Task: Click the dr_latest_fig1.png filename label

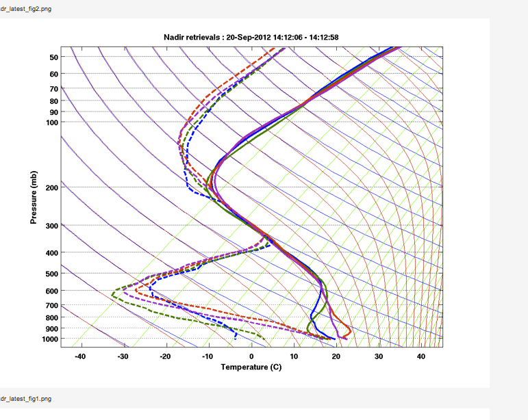Action: click(x=25, y=398)
